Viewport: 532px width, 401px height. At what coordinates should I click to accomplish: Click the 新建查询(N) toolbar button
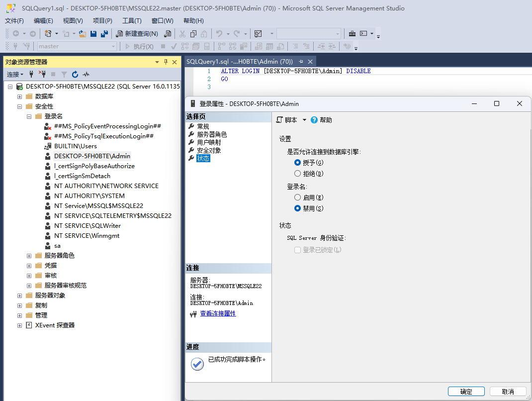137,34
